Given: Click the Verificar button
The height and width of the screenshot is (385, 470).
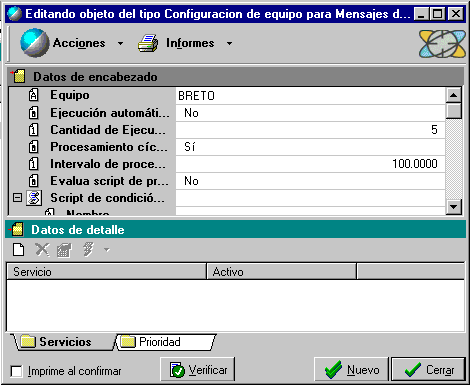Looking at the screenshot, I should pyautogui.click(x=198, y=369).
